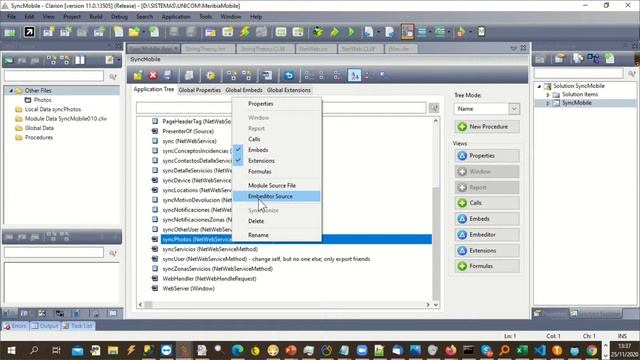640x360 pixels.
Task: Click the green play Run icon in main toolbar
Action: click(351, 32)
